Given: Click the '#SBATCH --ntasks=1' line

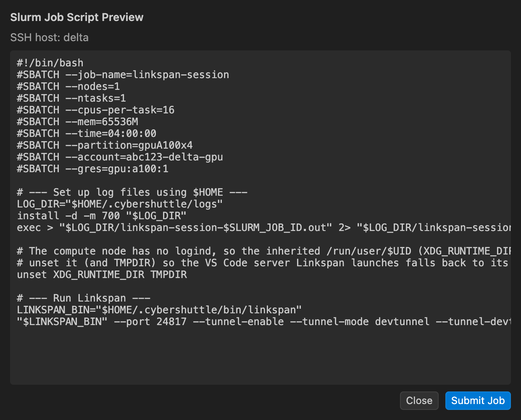Looking at the screenshot, I should [x=71, y=98].
